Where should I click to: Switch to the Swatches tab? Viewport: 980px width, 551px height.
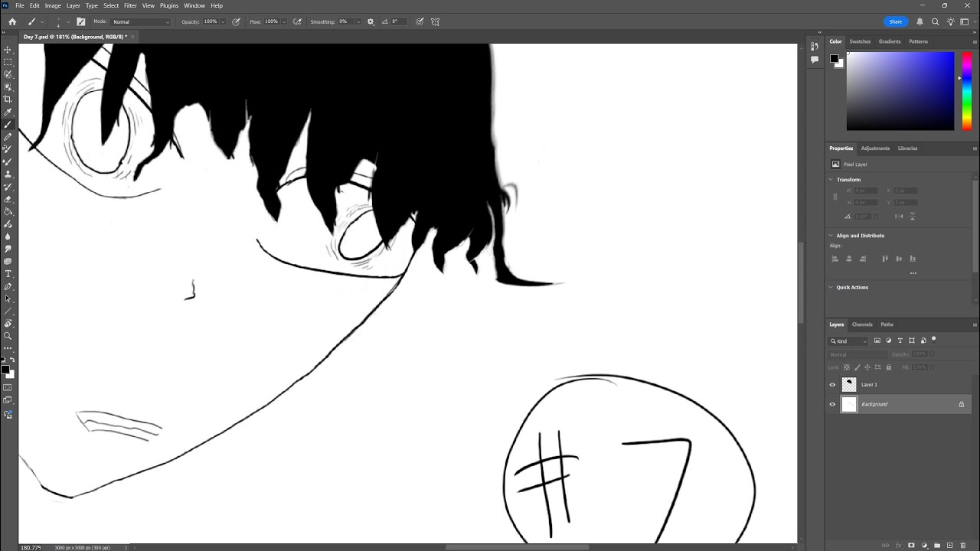[x=860, y=41]
